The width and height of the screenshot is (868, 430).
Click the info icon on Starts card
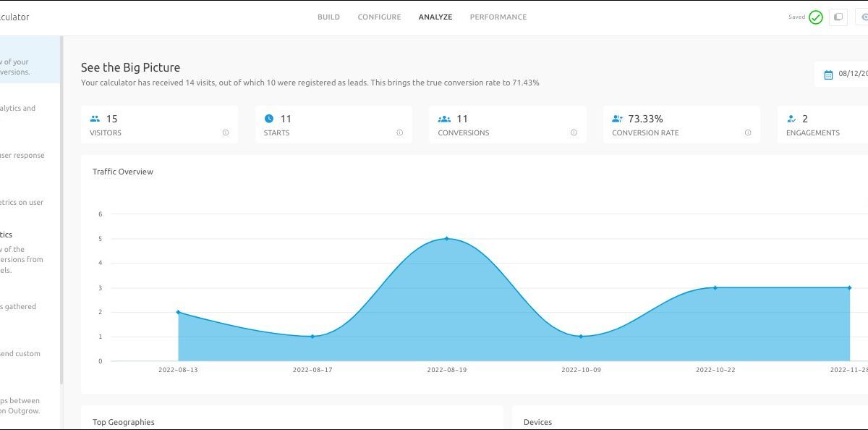pyautogui.click(x=400, y=133)
